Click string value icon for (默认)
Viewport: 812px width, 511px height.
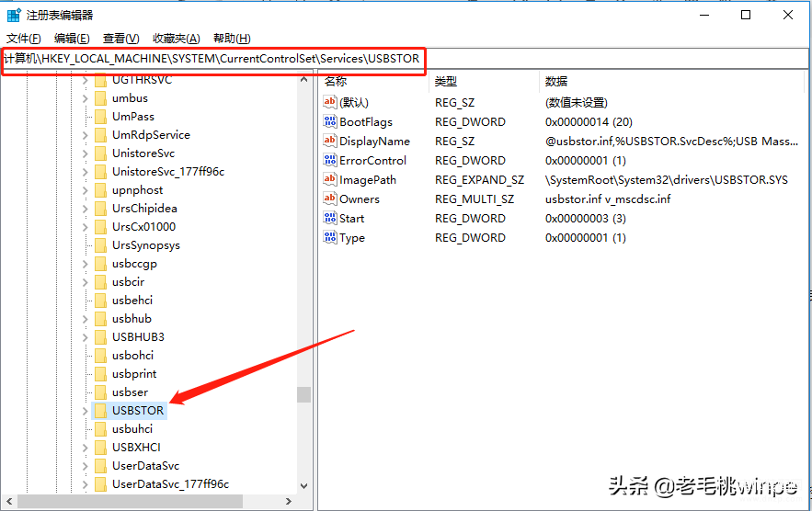330,102
